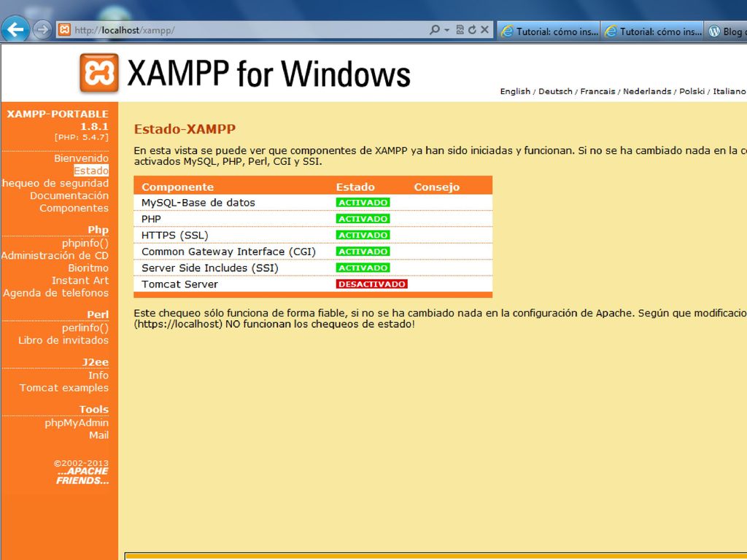Screen dimensions: 747x560
Task: Open Mail tool link
Action: click(x=98, y=435)
